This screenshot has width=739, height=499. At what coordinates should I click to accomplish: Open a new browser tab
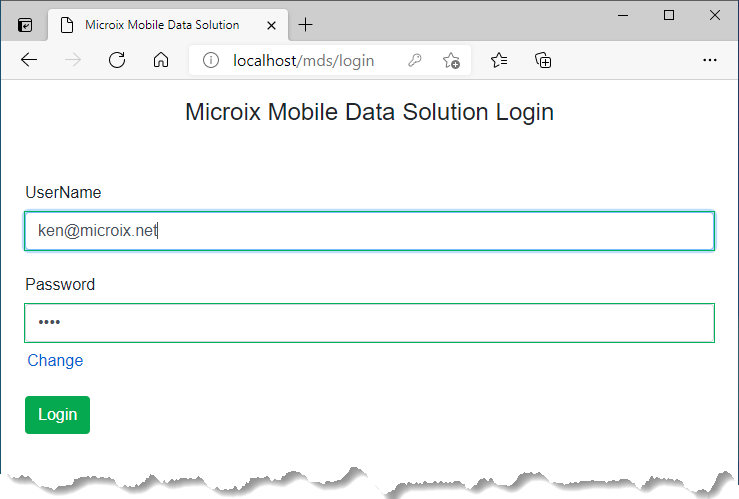point(306,25)
